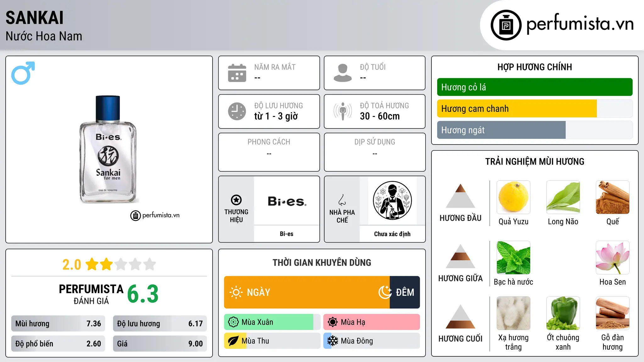Image resolution: width=644 pixels, height=362 pixels.
Task: Click the Mùa Hạ season bar
Action: click(371, 322)
